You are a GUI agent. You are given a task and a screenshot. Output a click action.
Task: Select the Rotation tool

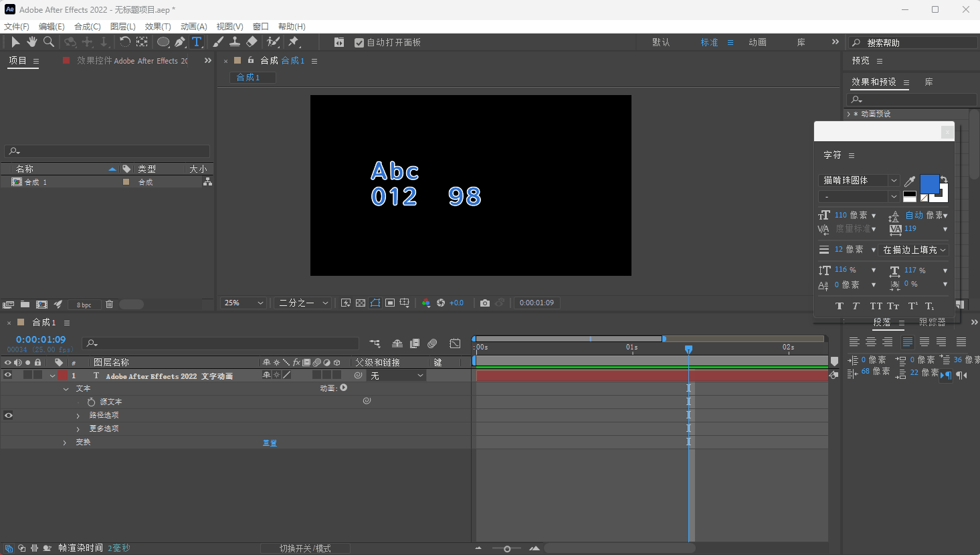point(125,42)
